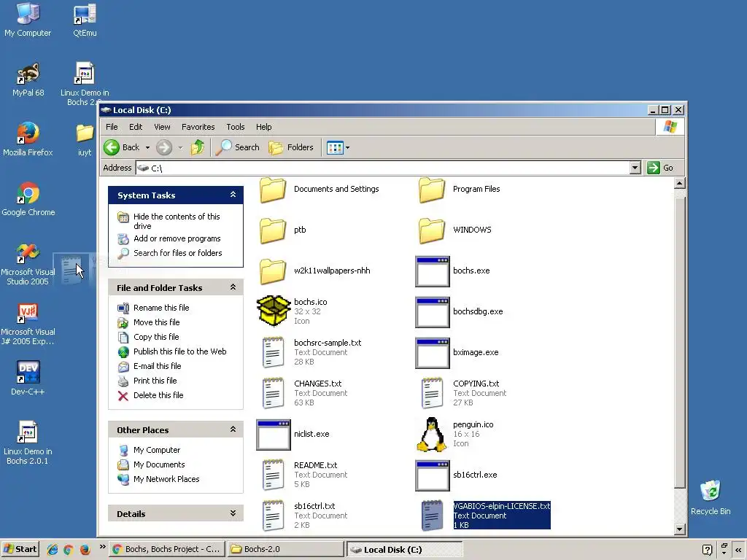
Task: Click Publish this file to the Web
Action: pos(179,351)
